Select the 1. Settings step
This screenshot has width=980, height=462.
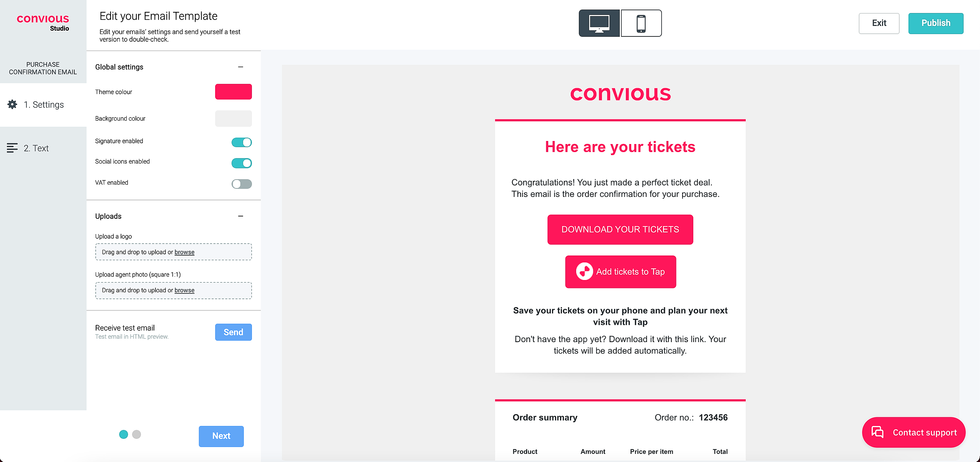coord(44,105)
